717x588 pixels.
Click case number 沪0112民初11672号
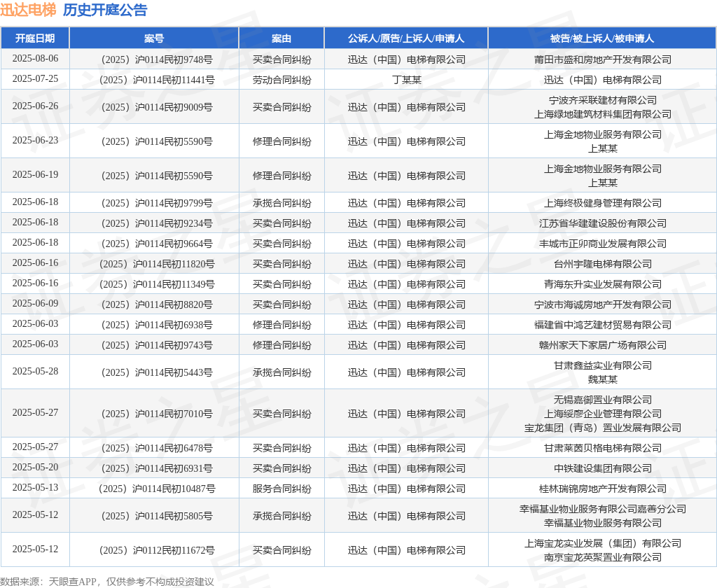pyautogui.click(x=174, y=550)
